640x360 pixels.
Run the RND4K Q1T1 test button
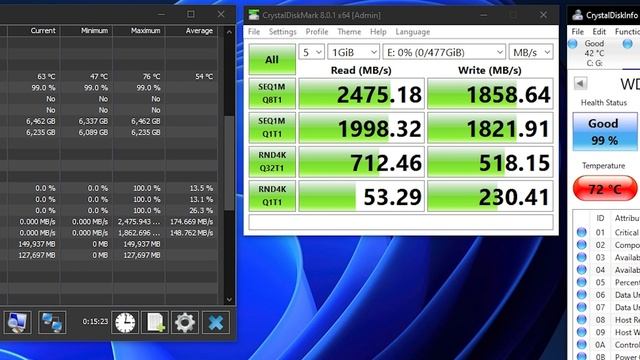272,196
